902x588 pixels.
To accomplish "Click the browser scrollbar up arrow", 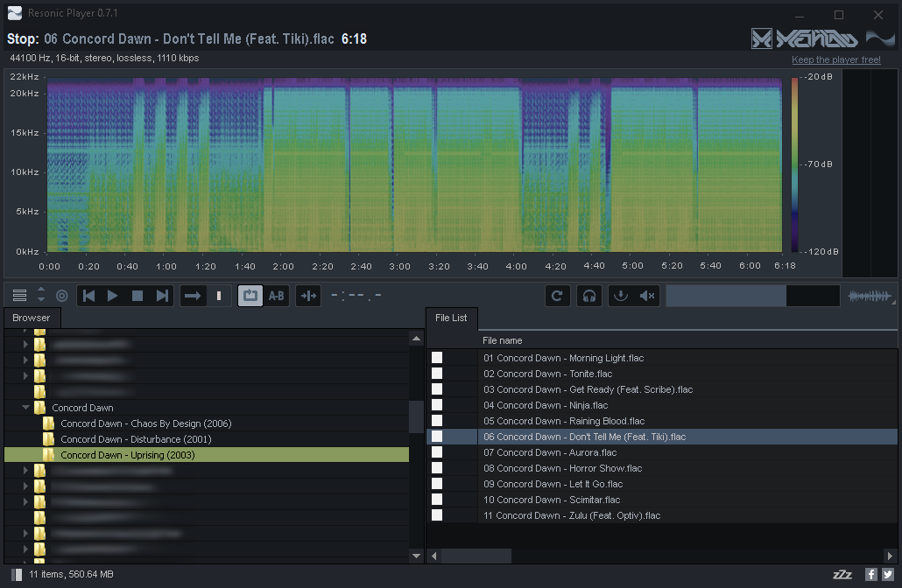I will tap(416, 339).
